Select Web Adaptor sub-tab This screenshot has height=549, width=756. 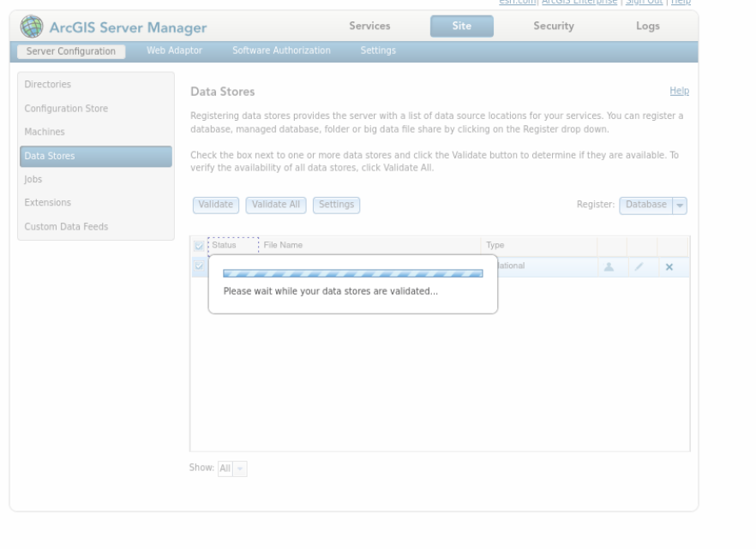pyautogui.click(x=174, y=51)
